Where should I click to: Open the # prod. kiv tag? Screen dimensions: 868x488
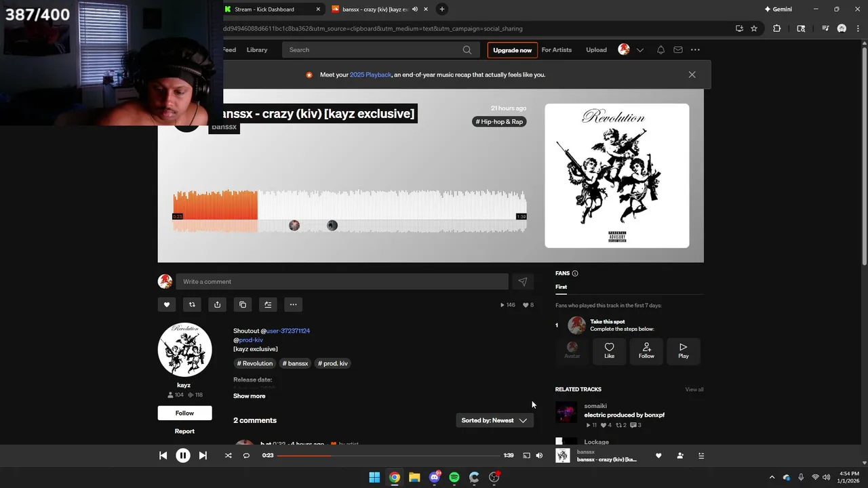pos(333,363)
